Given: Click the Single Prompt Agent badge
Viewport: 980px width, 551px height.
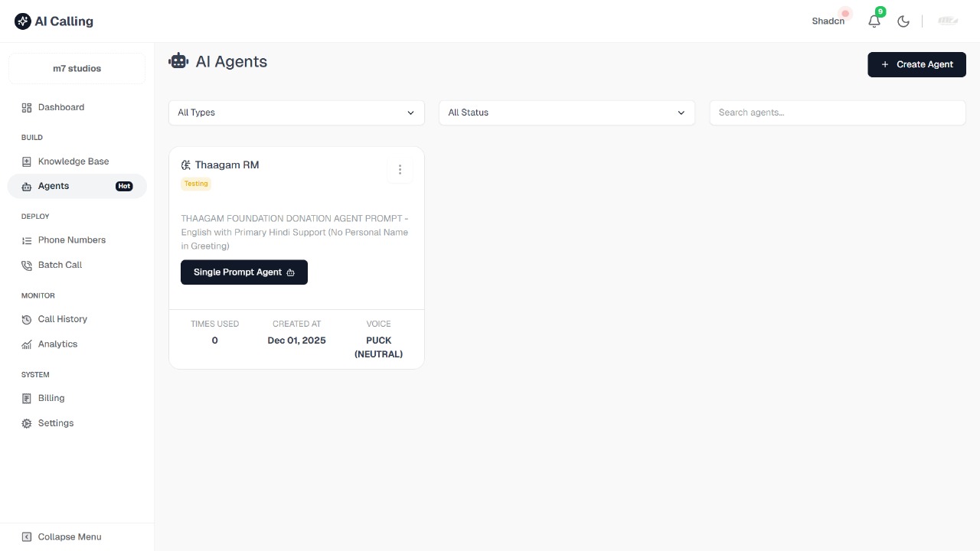Looking at the screenshot, I should pos(243,272).
